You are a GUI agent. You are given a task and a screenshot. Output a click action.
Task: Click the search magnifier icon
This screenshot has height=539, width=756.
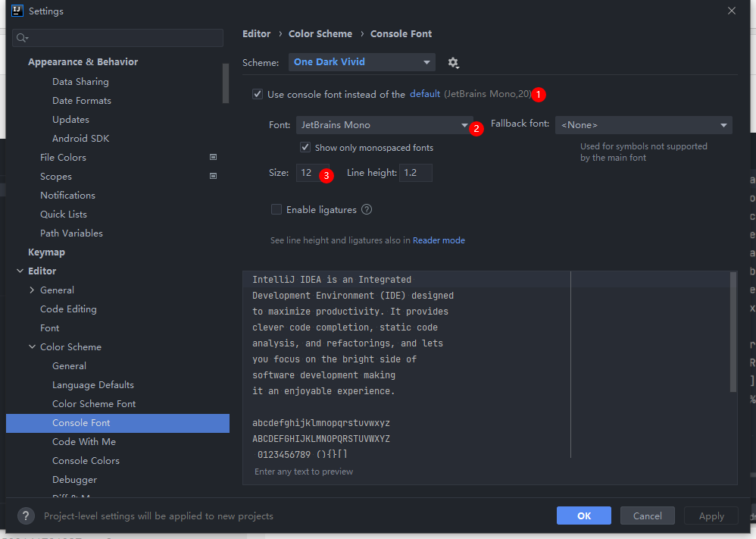[x=22, y=38]
